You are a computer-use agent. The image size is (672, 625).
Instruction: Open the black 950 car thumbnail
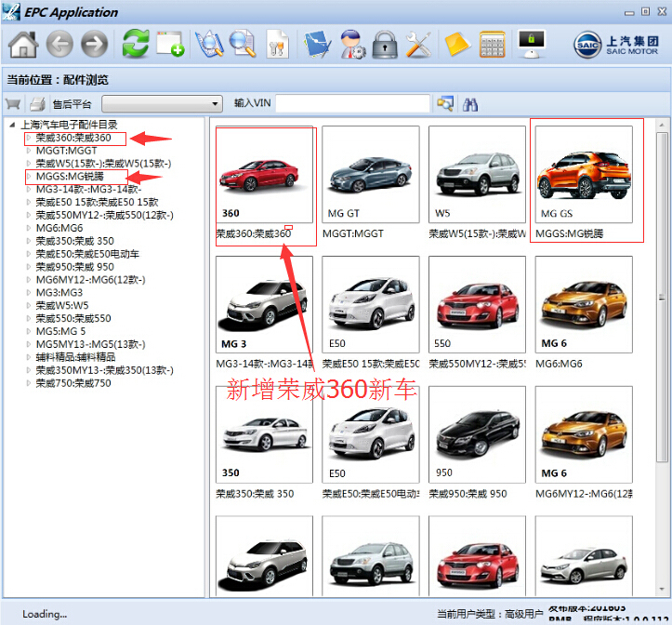click(x=477, y=434)
